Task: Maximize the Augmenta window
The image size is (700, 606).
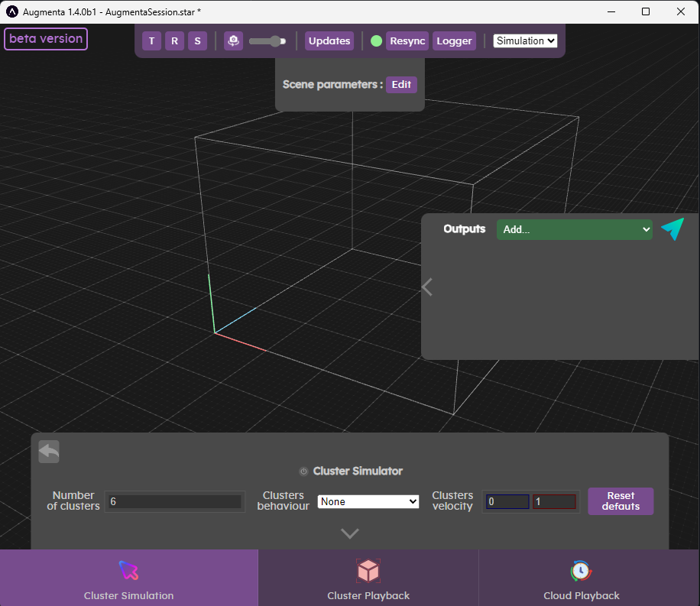Action: pyautogui.click(x=646, y=11)
